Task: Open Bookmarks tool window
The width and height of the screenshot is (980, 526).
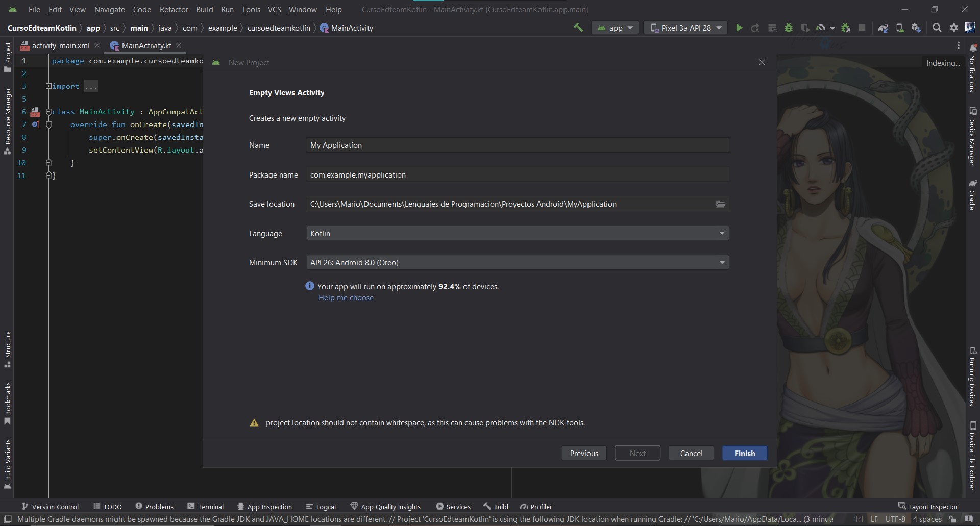Action: (8, 403)
